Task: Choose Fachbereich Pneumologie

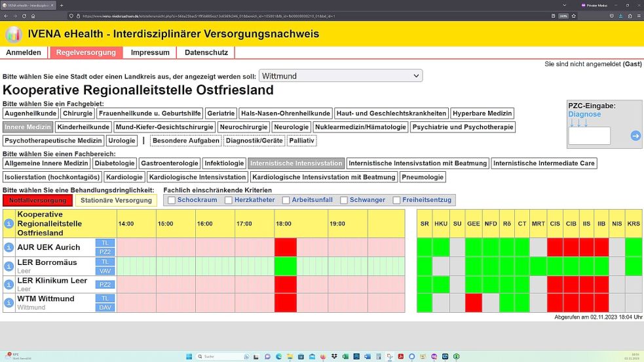Action: tap(423, 177)
